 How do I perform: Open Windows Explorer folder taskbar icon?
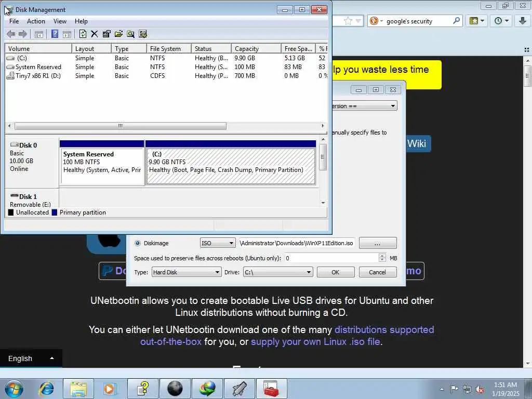coord(79,389)
